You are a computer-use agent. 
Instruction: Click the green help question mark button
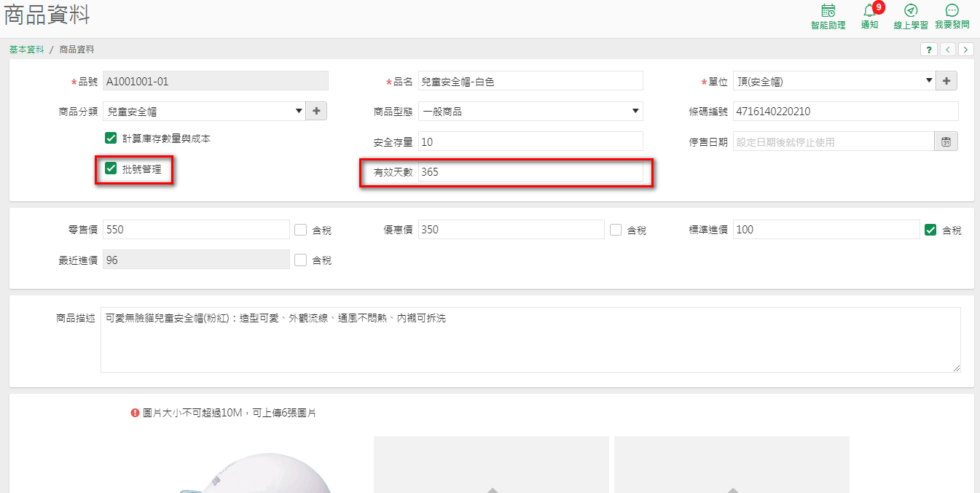point(929,50)
